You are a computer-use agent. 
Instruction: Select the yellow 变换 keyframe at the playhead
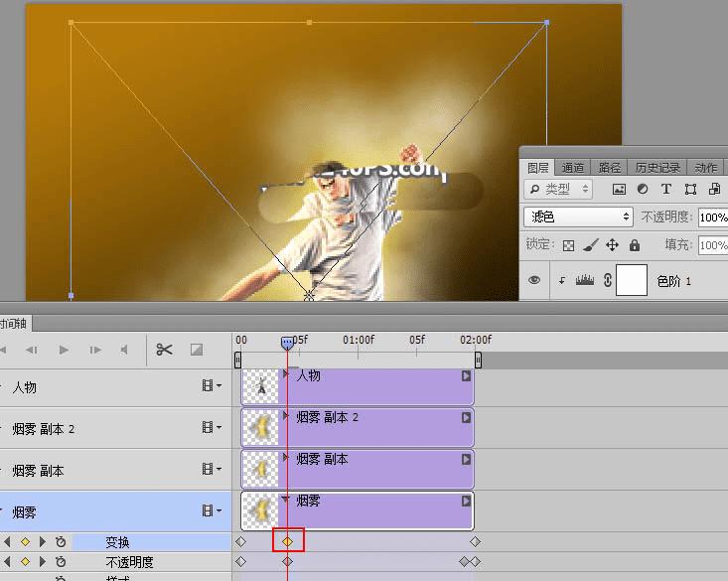287,541
